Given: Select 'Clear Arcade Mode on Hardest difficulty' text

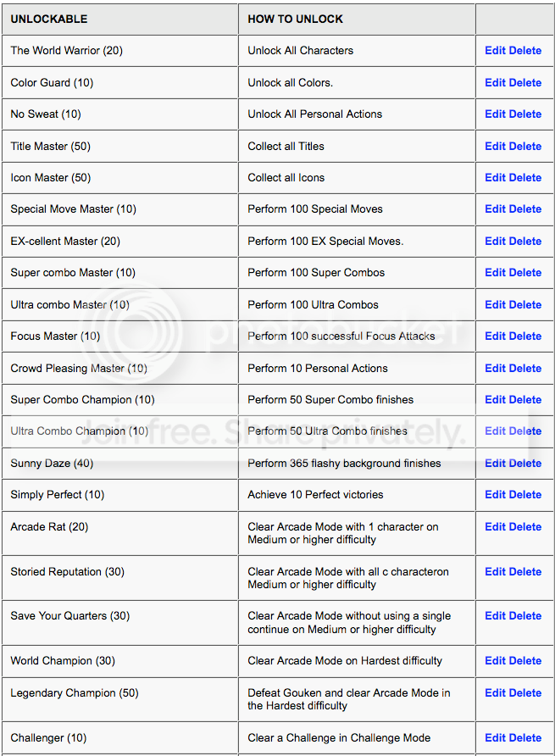Looking at the screenshot, I should point(345,661).
